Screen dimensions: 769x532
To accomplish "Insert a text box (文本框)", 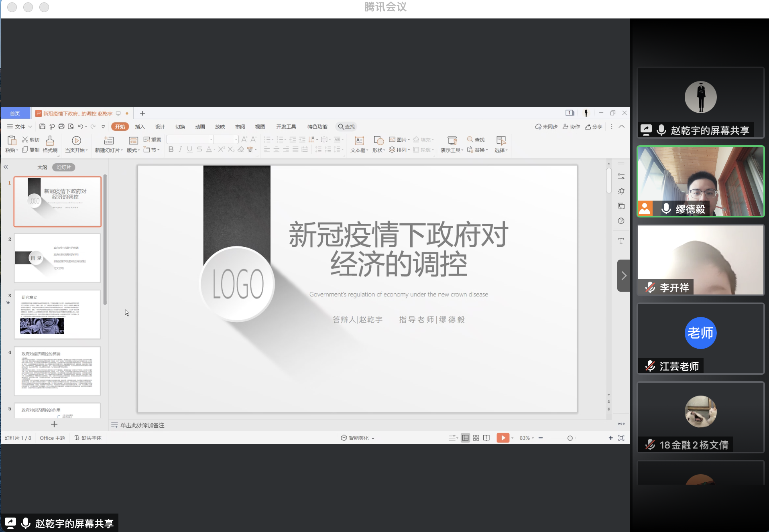I will coord(359,143).
